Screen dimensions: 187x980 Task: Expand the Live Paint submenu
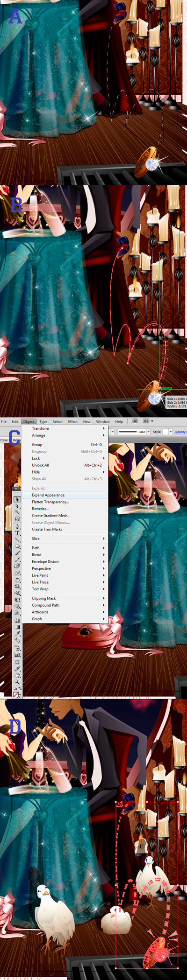click(65, 575)
